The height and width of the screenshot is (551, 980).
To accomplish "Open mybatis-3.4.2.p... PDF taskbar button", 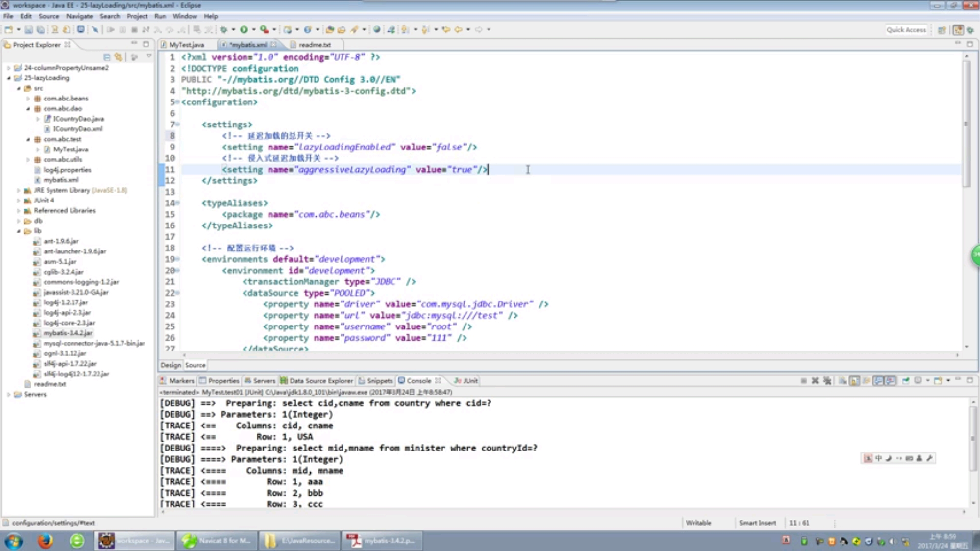I will (382, 541).
